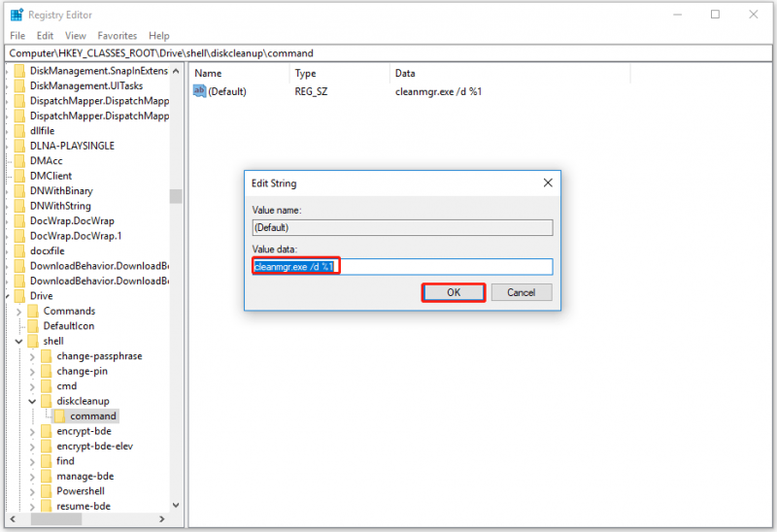Select the DiskManagement.UITasks key
Viewport: 777px width, 532px height.
coord(86,85)
